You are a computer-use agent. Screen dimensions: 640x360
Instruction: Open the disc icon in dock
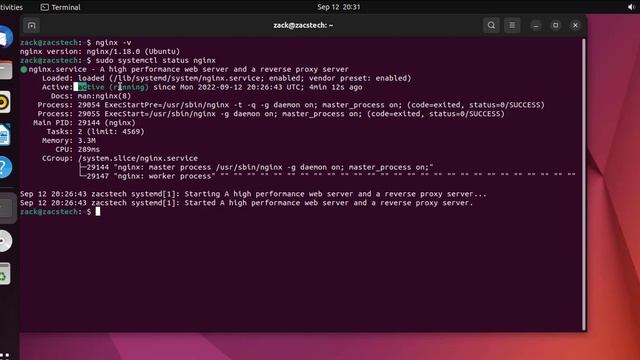(x=5, y=241)
